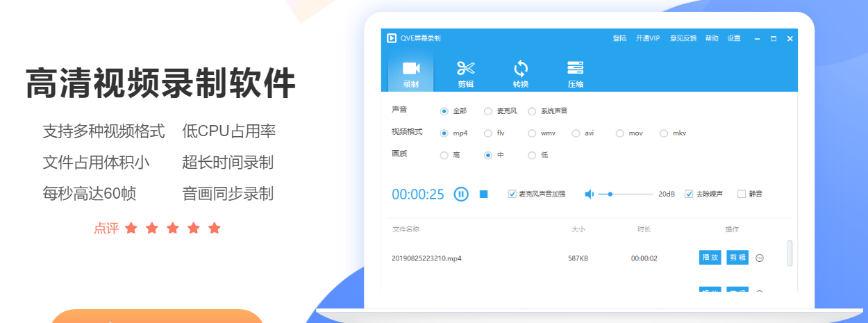
Task: Open more options for 20190825223210.mp4
Action: point(760,258)
